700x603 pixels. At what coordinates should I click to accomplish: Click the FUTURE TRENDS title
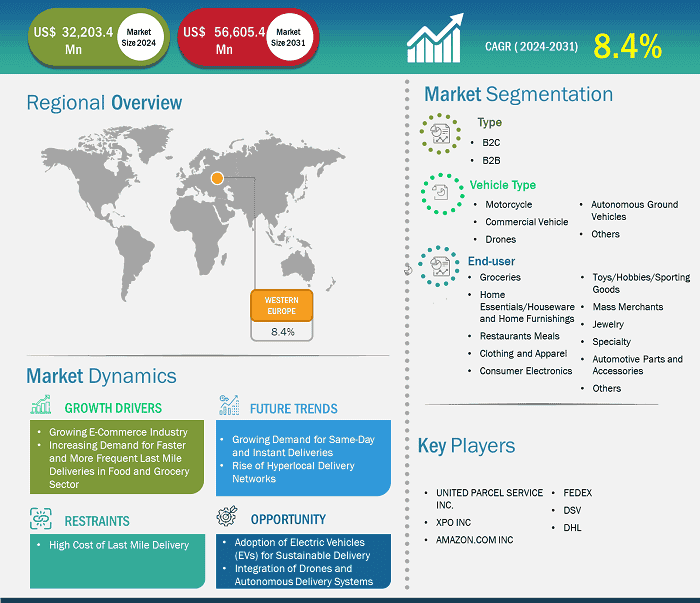pos(294,408)
